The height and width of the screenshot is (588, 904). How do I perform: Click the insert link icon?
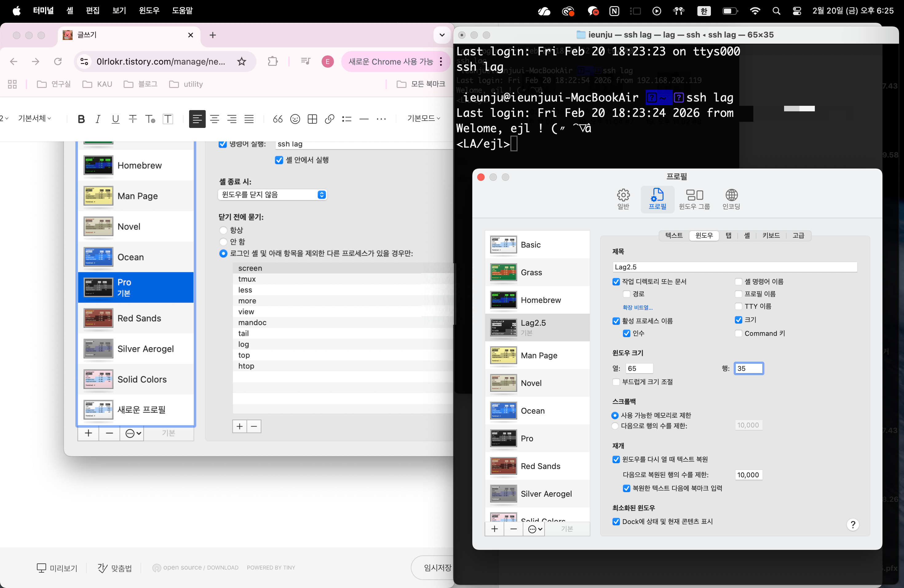(329, 119)
